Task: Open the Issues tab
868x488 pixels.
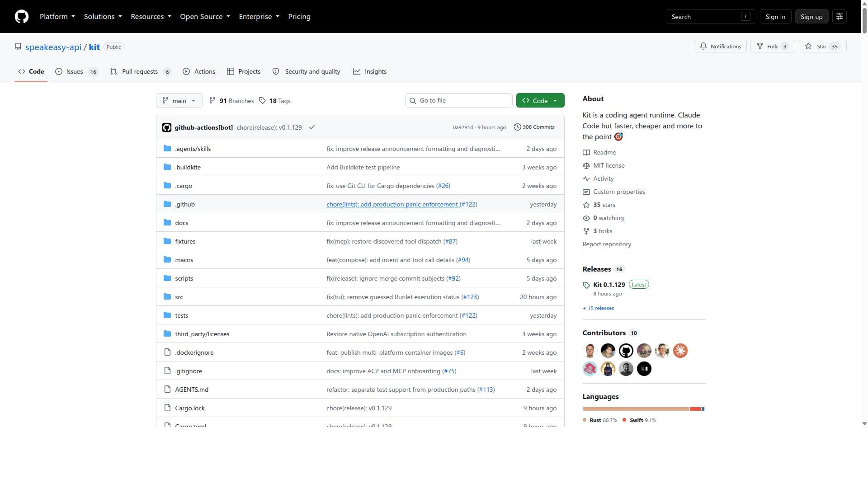Action: (x=76, y=71)
